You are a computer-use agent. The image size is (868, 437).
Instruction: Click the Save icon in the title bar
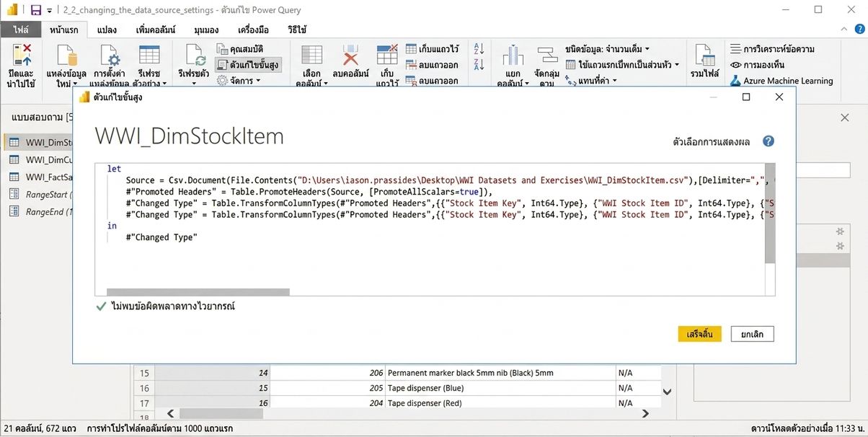point(35,10)
